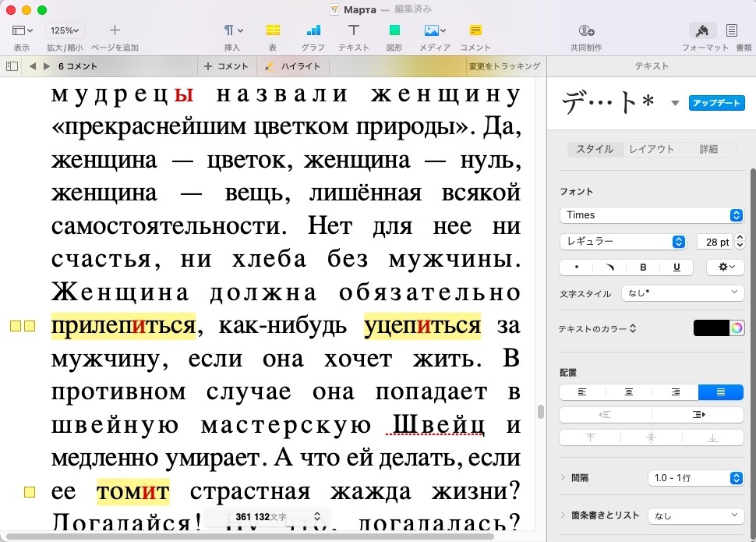Switch to the Details (詳細) tab
Viewport: 756px width, 542px height.
coord(708,149)
